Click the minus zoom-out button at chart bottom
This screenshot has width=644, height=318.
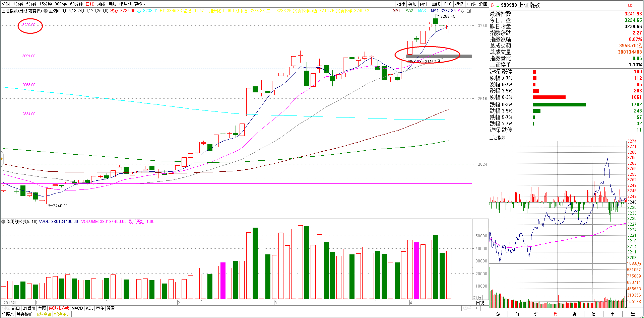(484, 308)
